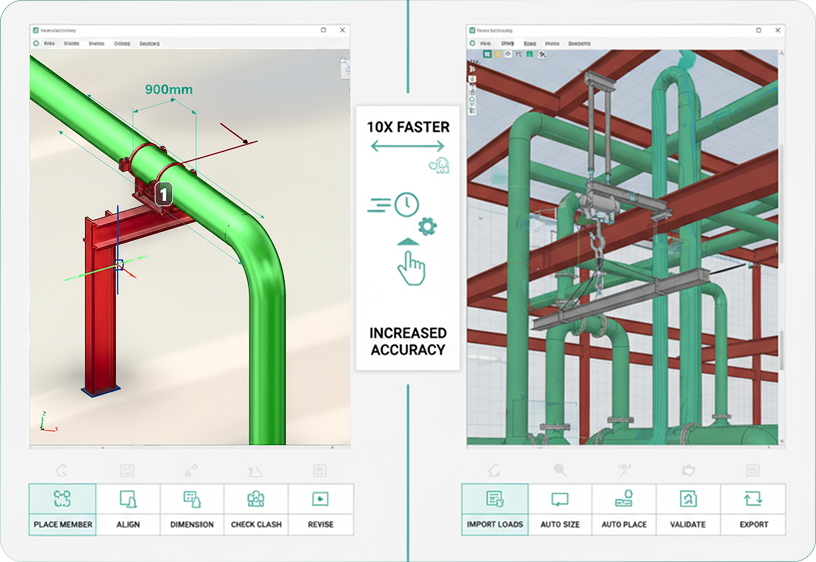Click the orange icon in right viewport toolbar
816x562 pixels.
[499, 54]
